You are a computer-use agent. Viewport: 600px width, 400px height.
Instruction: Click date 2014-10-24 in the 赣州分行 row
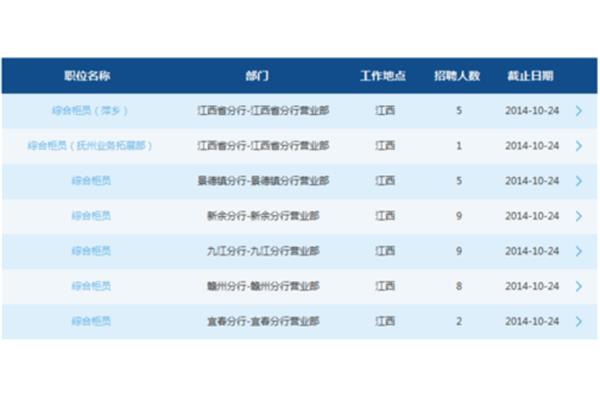532,286
